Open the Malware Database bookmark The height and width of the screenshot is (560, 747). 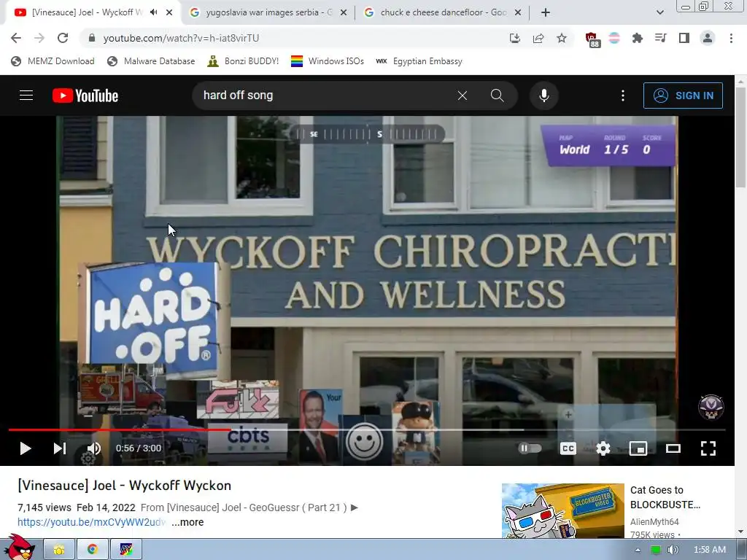pyautogui.click(x=151, y=61)
